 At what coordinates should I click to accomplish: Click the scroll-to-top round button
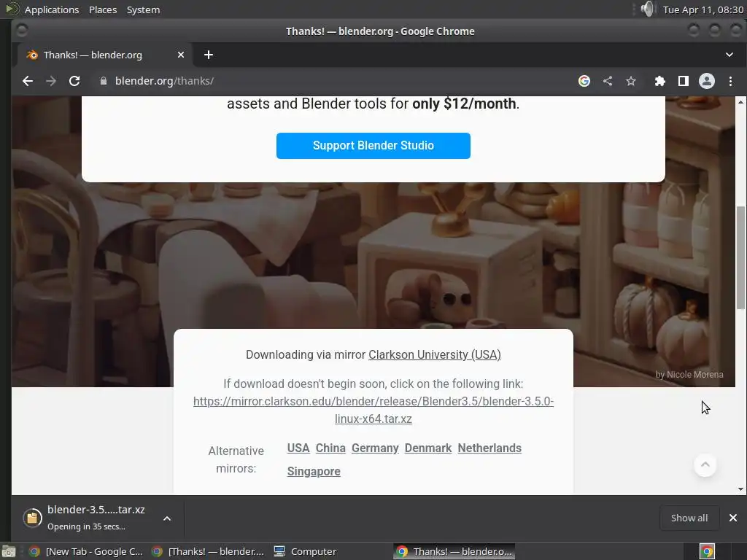tap(705, 464)
